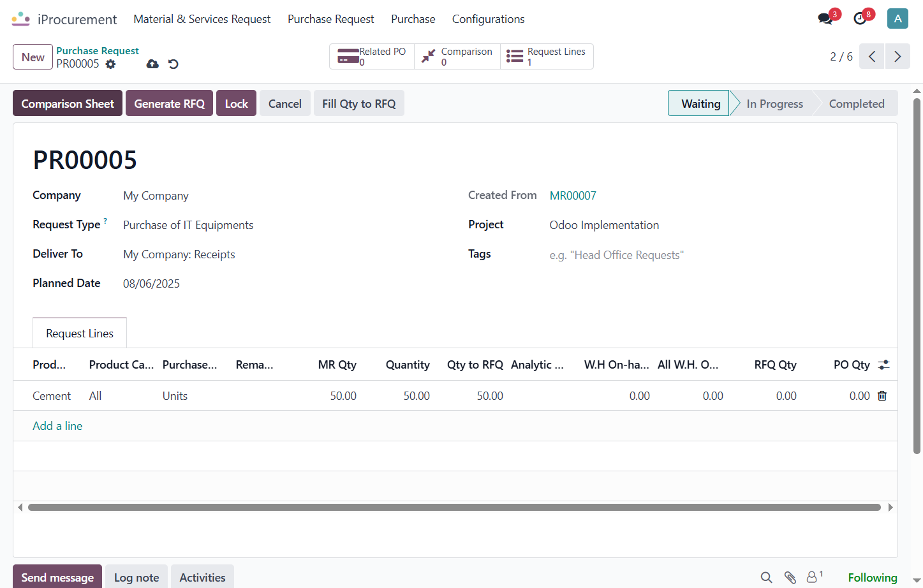Screen dimensions: 923x588
Task: Click the Cancel button
Action: tap(285, 103)
